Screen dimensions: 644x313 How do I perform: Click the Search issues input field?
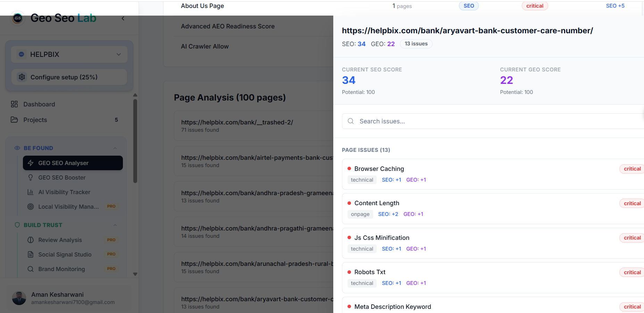[493, 121]
